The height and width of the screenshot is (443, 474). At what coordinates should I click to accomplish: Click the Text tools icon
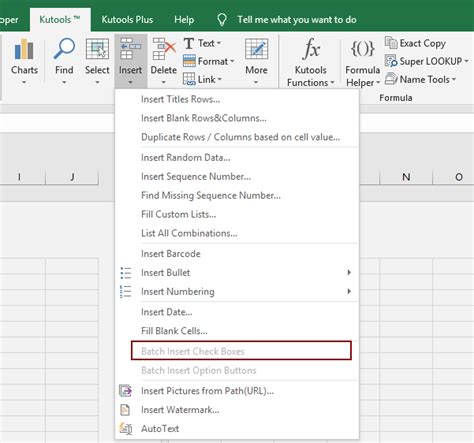point(189,43)
